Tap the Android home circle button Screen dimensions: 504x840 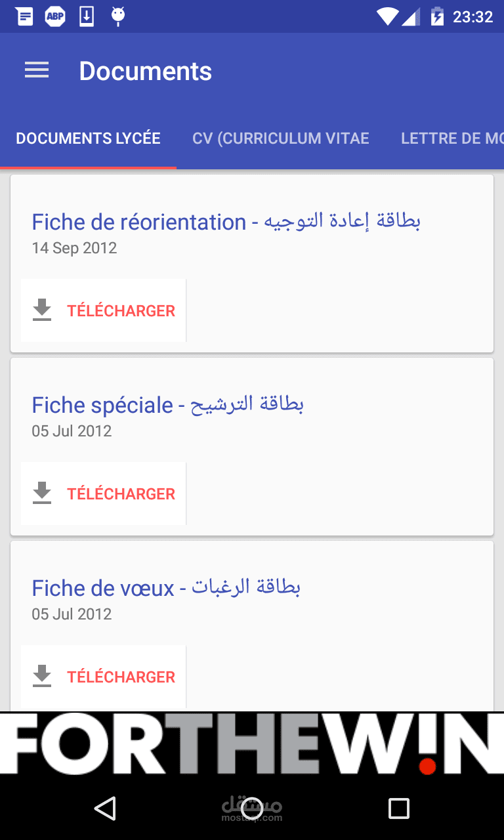pos(252,808)
